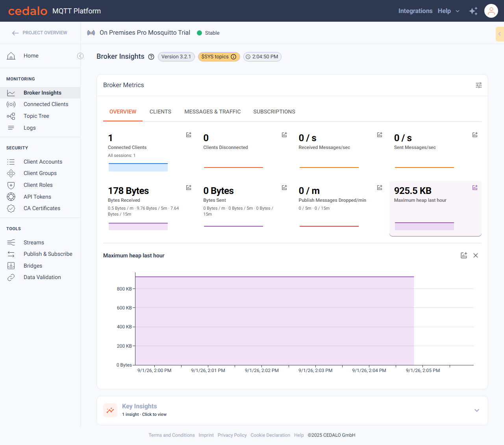Click the broker signal icon near title
Image resolution: width=504 pixels, height=445 pixels.
point(91,33)
